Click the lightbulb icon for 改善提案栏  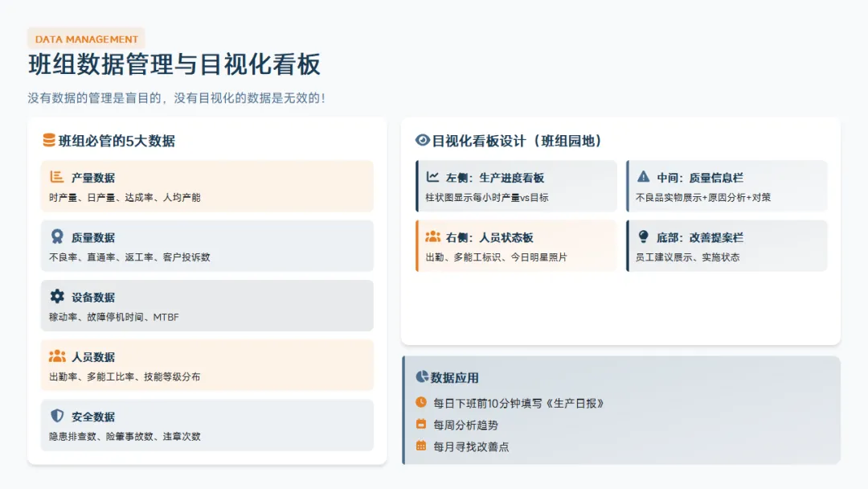click(x=643, y=237)
